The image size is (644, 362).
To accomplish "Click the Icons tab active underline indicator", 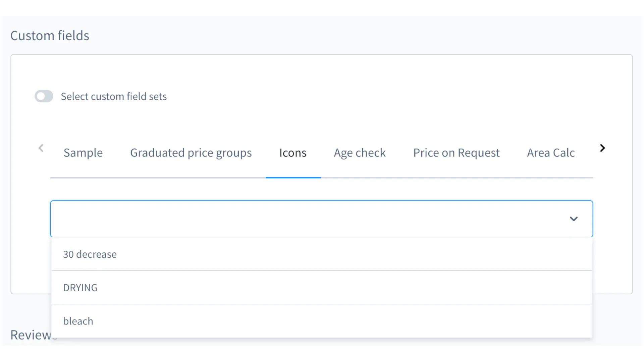I will [293, 177].
